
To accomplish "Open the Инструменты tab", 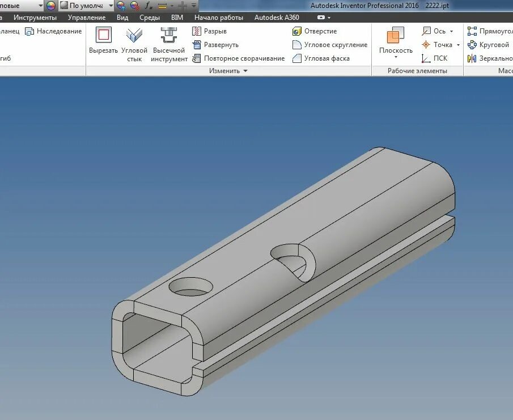I will point(35,18).
